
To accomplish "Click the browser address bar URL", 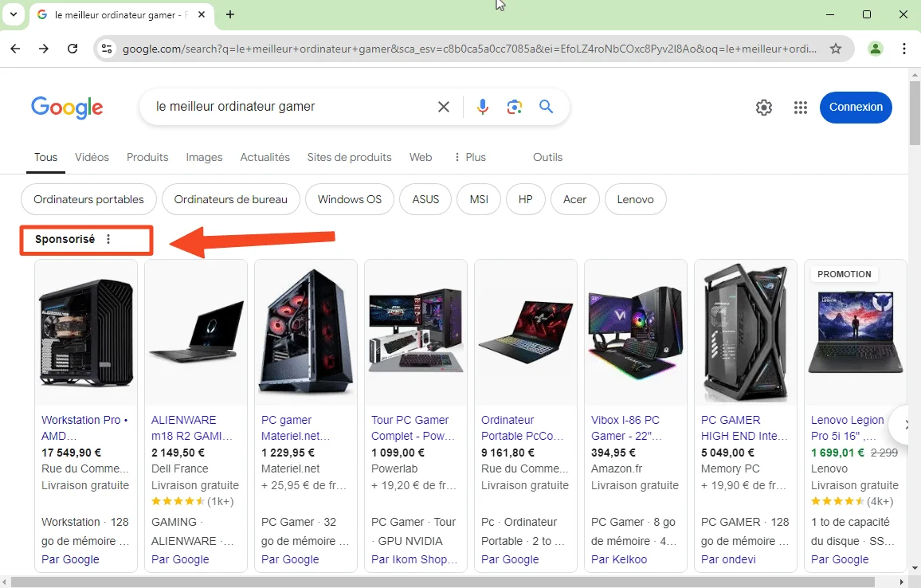I will (469, 49).
